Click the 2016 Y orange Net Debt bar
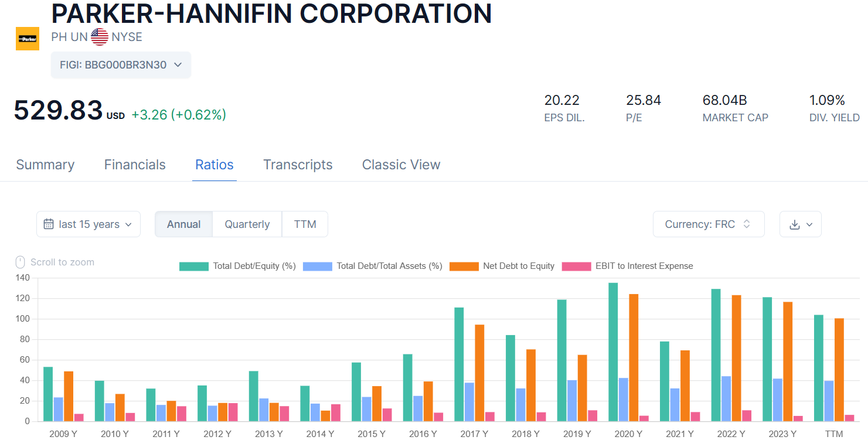 click(428, 401)
